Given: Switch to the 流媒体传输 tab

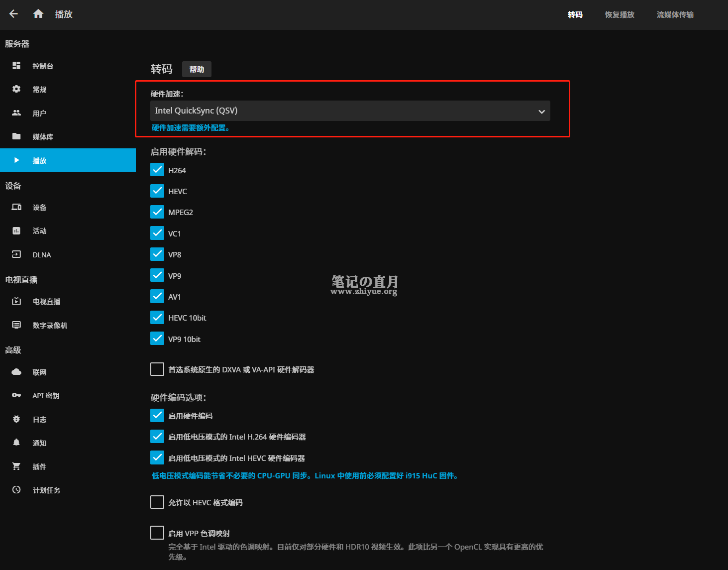Looking at the screenshot, I should (x=675, y=14).
